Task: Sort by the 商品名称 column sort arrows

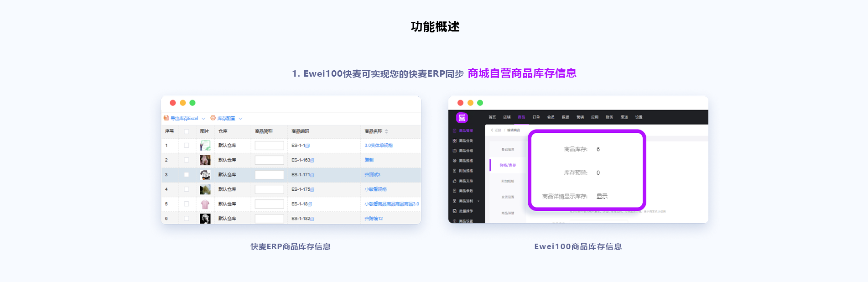Action: [386, 131]
